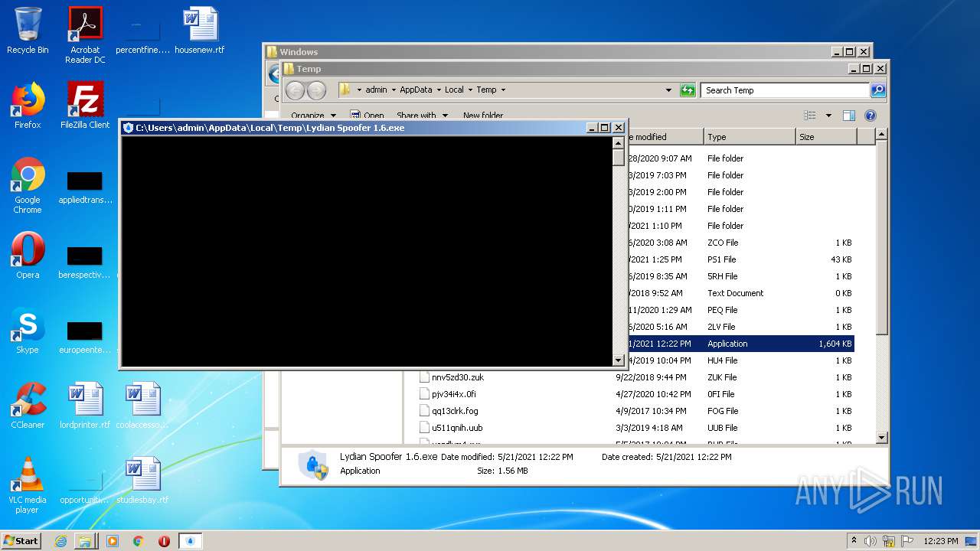Image resolution: width=980 pixels, height=551 pixels.
Task: Launch Windows Media Player from taskbar
Action: 113,541
